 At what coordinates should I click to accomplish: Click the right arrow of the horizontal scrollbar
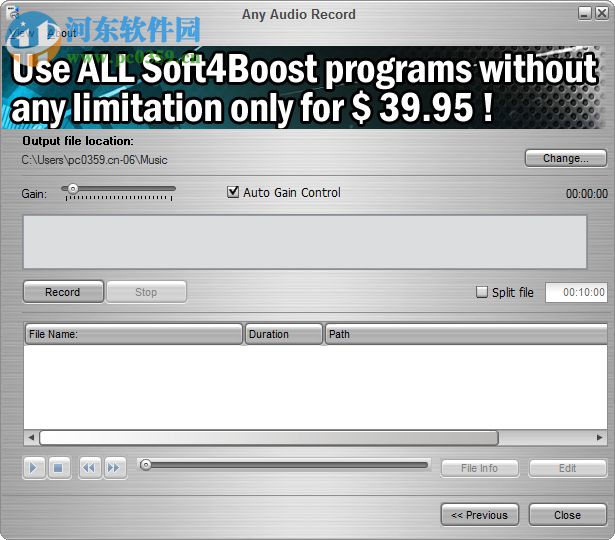coord(599,437)
